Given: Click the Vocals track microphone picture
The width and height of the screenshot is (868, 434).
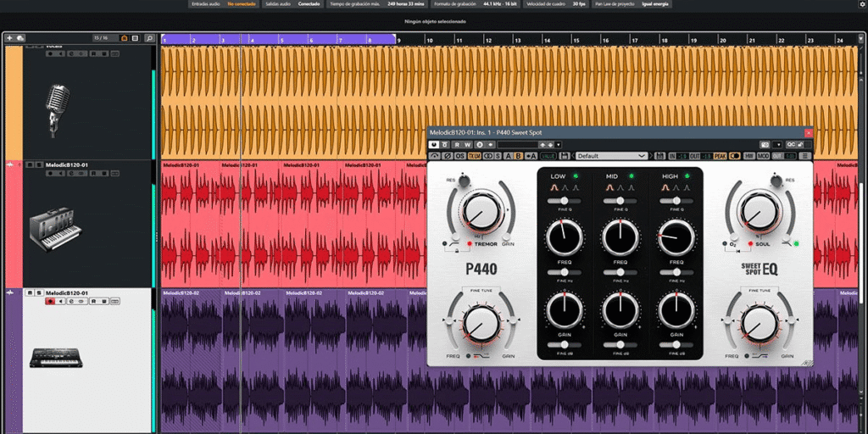Looking at the screenshot, I should pyautogui.click(x=57, y=111).
